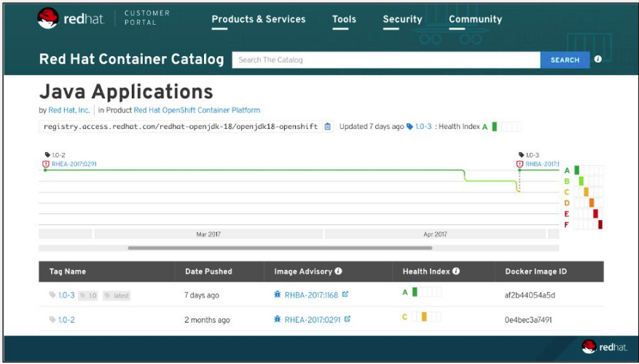Image resolution: width=639 pixels, height=364 pixels.
Task: Open Red Hat OpenShift Container Platform link
Action: click(x=197, y=110)
